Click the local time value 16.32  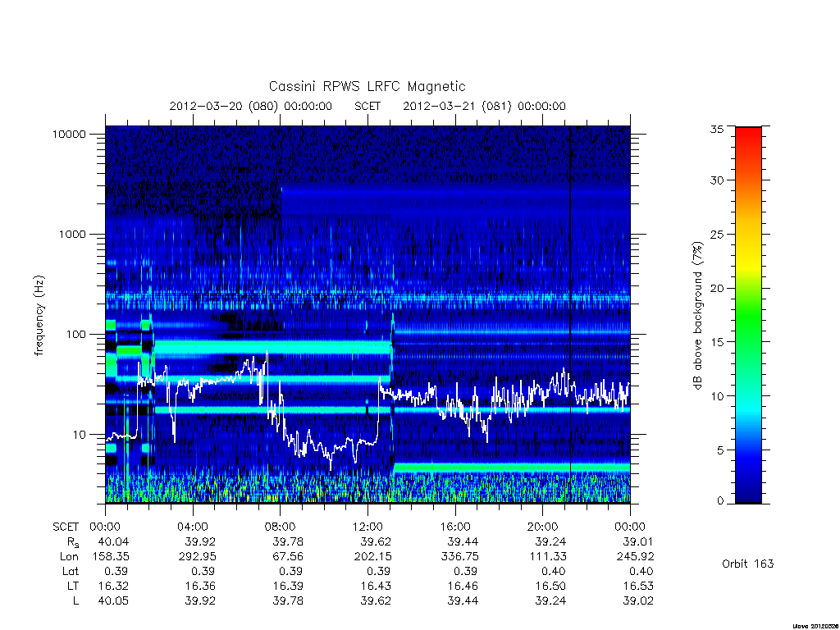pos(113,586)
